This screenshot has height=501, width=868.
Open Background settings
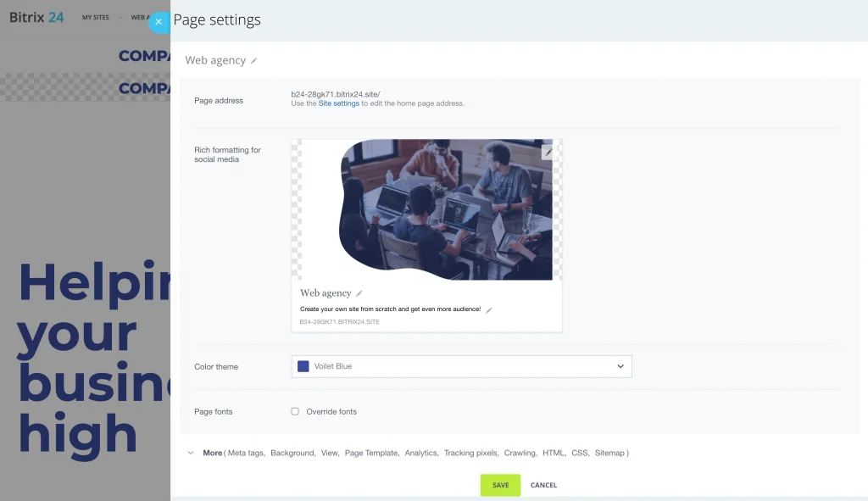click(292, 454)
